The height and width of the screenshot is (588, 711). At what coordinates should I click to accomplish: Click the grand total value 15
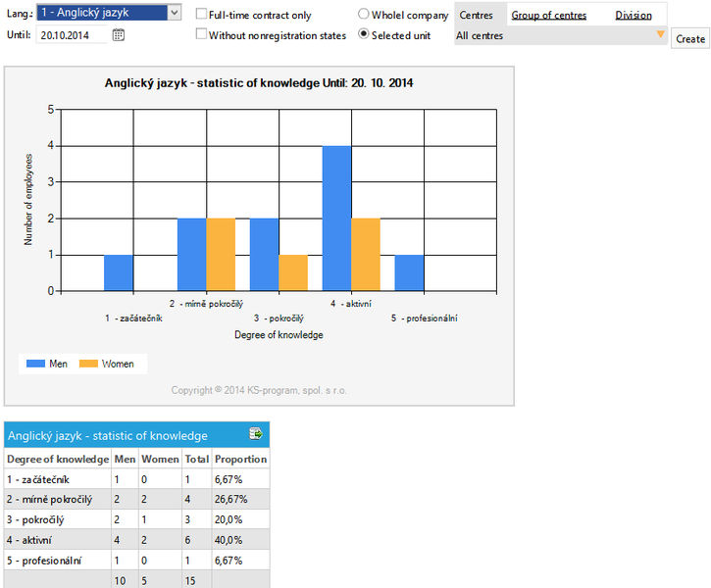[190, 581]
